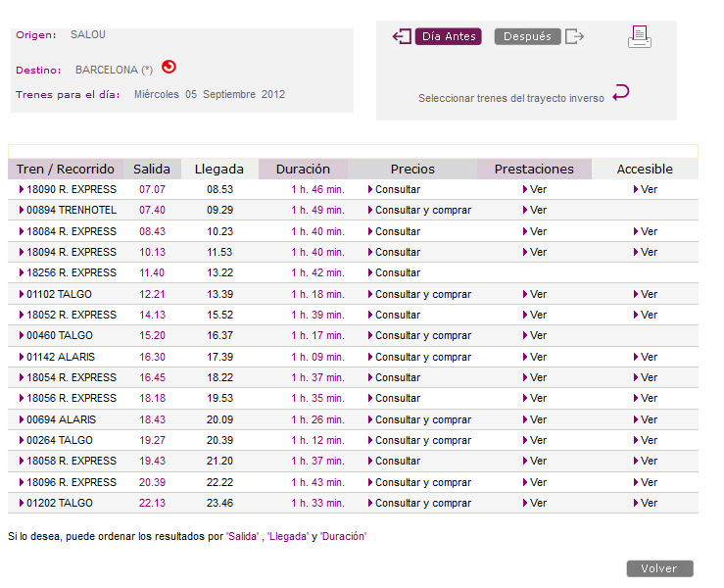Click the Llegada column header
Viewport: 724px width, 588px height.
[219, 170]
